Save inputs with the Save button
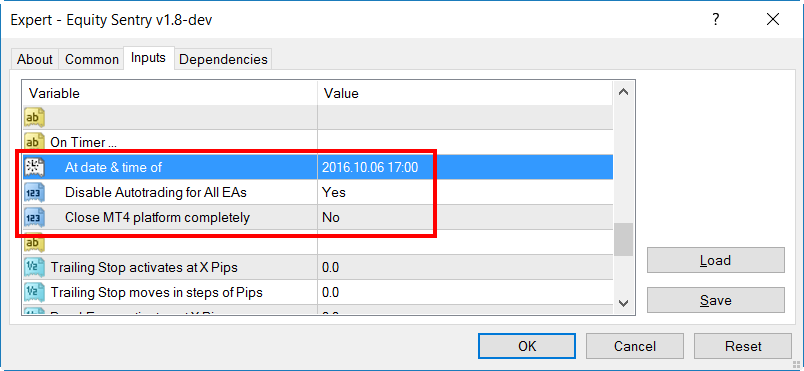The width and height of the screenshot is (804, 371). [x=715, y=300]
